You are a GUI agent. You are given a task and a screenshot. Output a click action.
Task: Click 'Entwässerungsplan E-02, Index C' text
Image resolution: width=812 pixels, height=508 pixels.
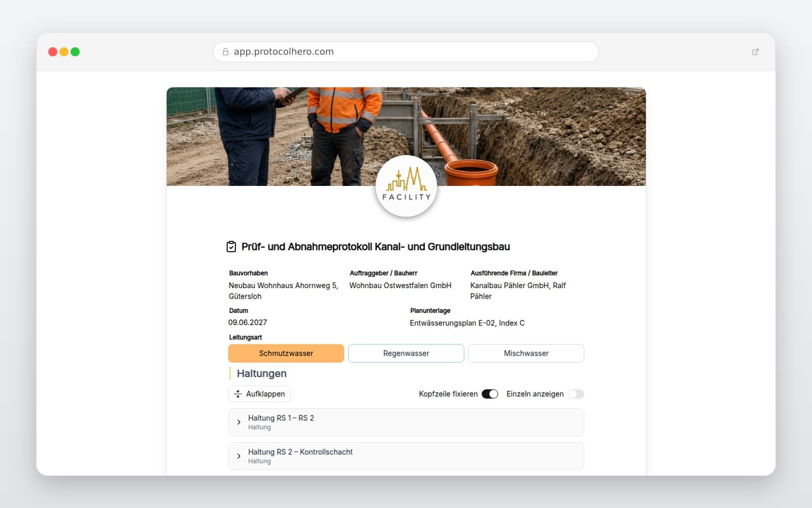click(467, 323)
